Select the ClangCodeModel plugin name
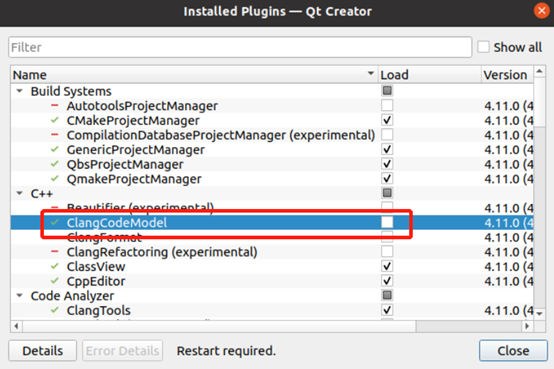 (117, 223)
